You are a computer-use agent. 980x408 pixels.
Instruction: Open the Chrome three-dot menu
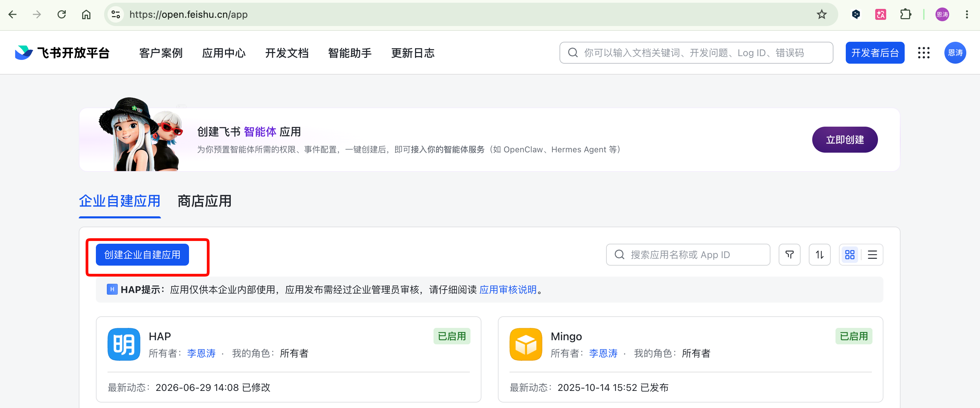(967, 14)
